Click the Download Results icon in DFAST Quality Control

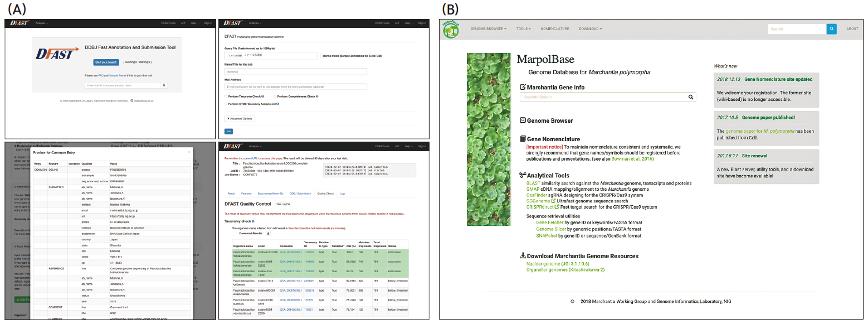pos(268,233)
